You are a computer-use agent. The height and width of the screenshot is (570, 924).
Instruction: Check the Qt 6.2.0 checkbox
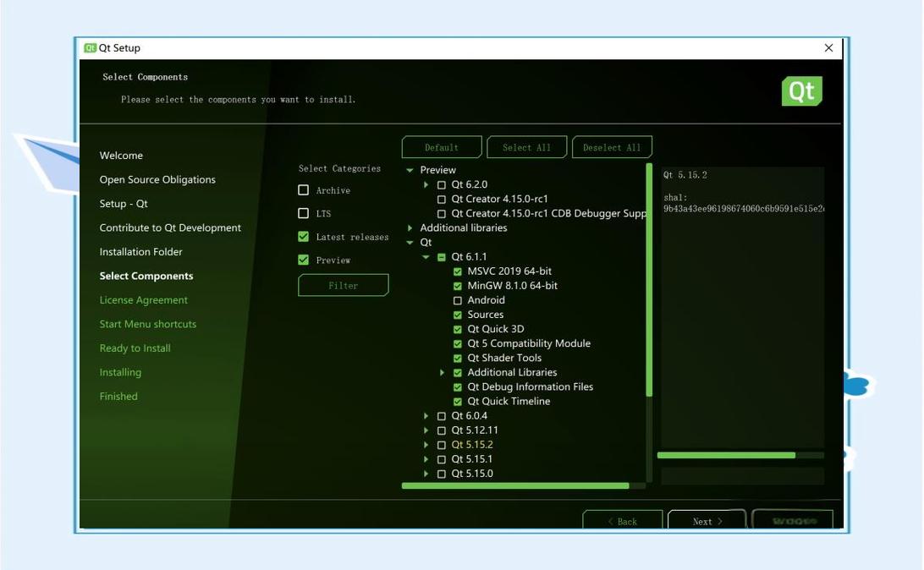[442, 185]
